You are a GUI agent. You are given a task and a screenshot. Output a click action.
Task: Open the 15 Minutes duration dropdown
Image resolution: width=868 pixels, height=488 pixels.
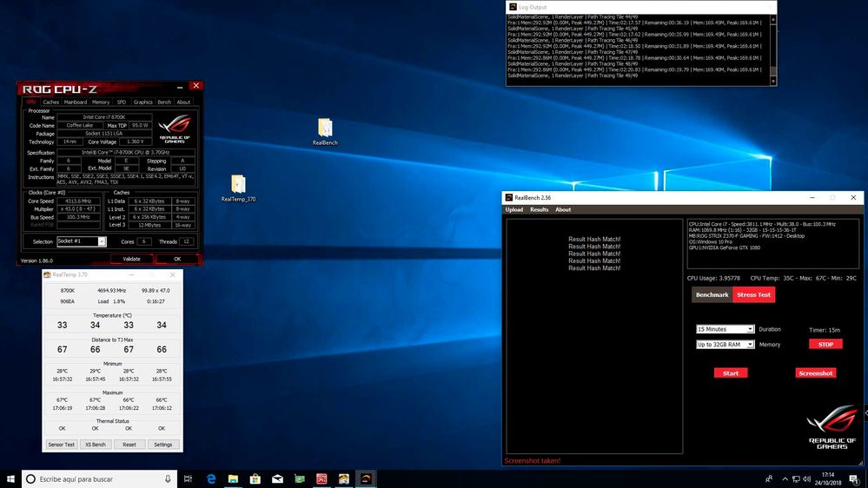coord(725,329)
